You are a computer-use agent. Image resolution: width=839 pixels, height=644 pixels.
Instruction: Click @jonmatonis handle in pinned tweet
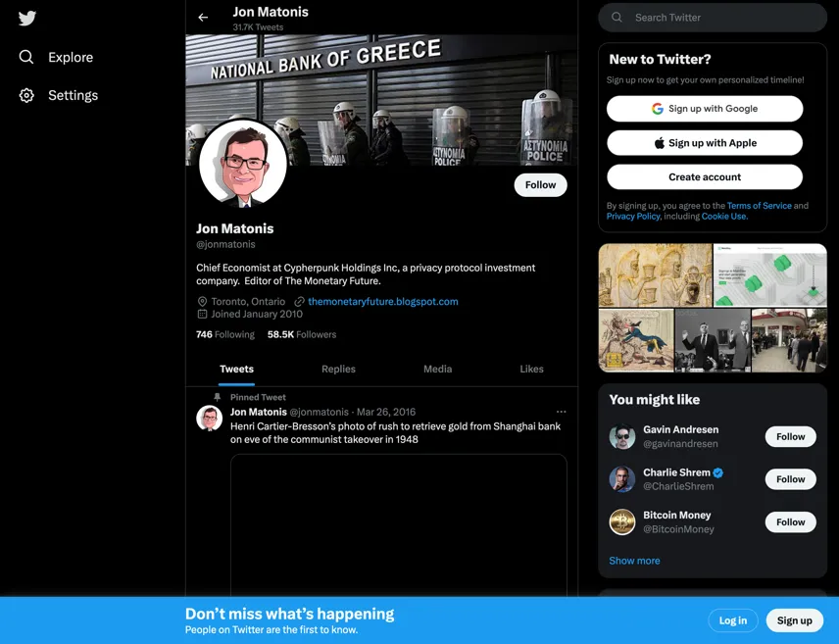coord(319,412)
